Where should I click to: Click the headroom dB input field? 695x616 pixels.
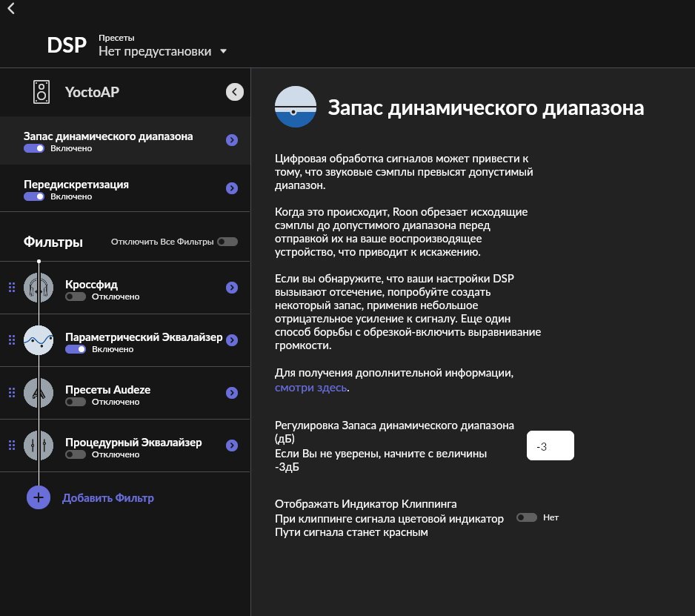pos(550,446)
